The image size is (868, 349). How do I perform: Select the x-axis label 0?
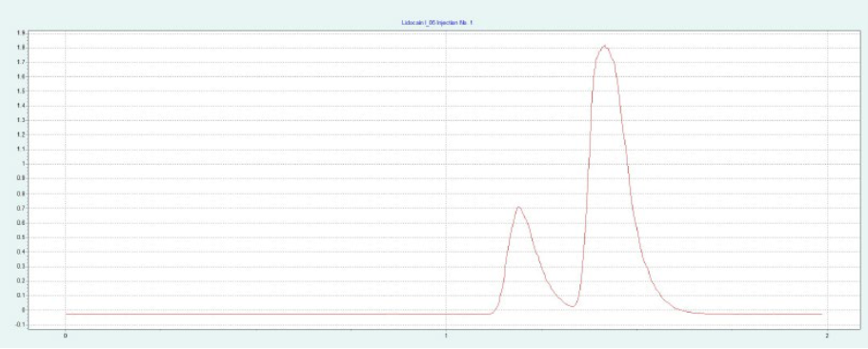(66, 335)
